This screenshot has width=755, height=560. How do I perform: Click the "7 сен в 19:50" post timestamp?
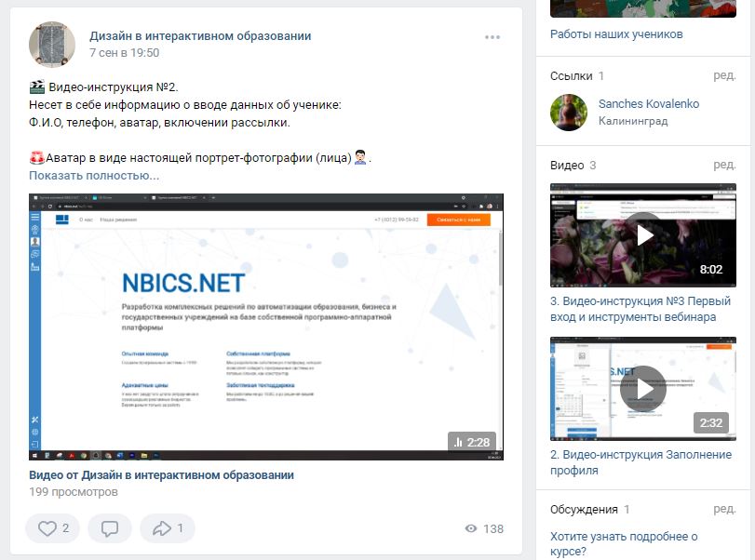click(124, 53)
